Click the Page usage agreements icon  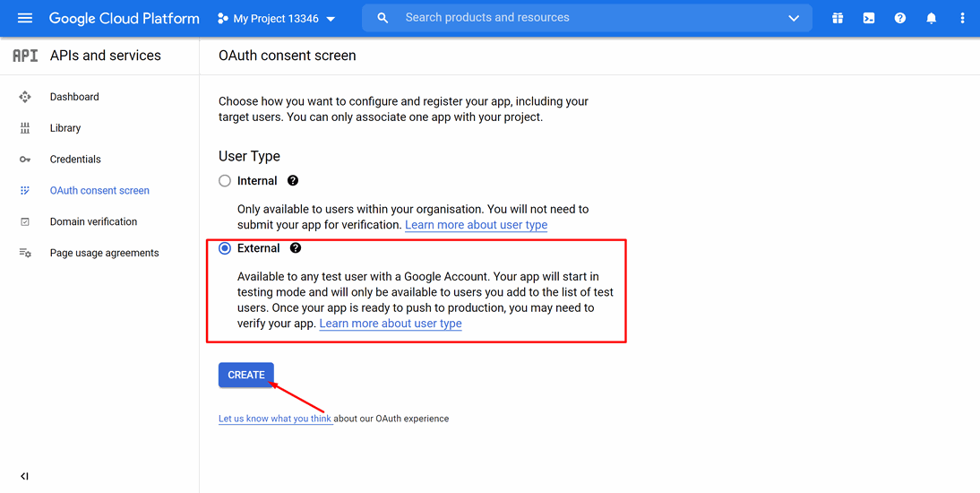25,254
